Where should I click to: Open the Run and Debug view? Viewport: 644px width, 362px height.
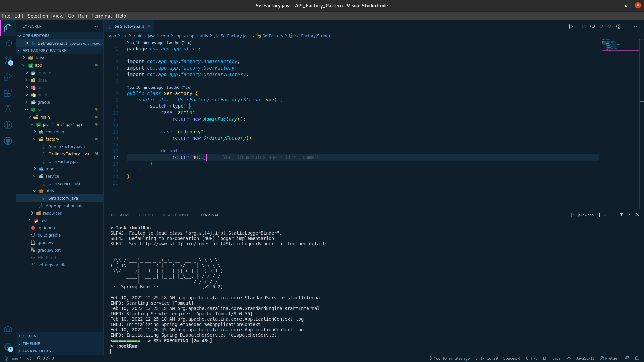click(x=8, y=77)
